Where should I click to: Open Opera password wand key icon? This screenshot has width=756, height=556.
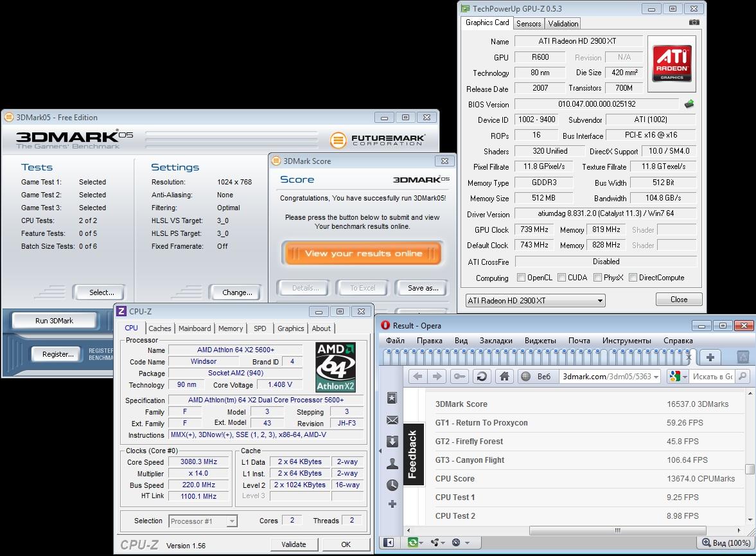459,377
